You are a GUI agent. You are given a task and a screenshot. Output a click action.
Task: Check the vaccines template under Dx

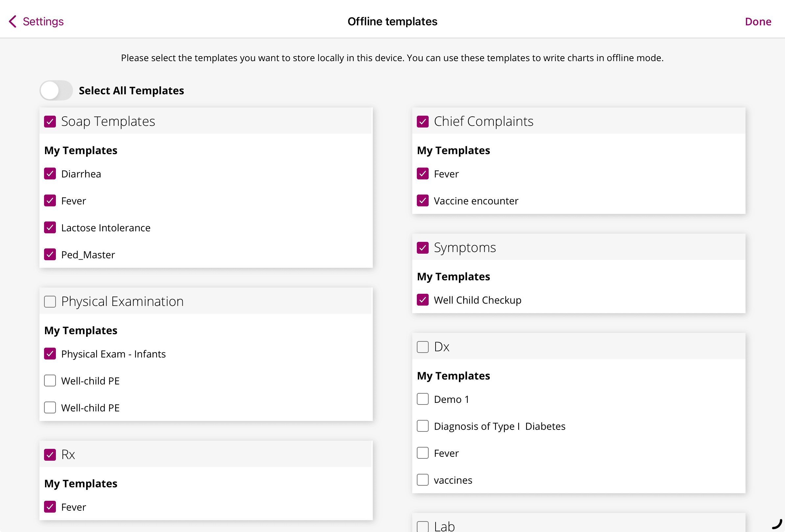point(422,480)
